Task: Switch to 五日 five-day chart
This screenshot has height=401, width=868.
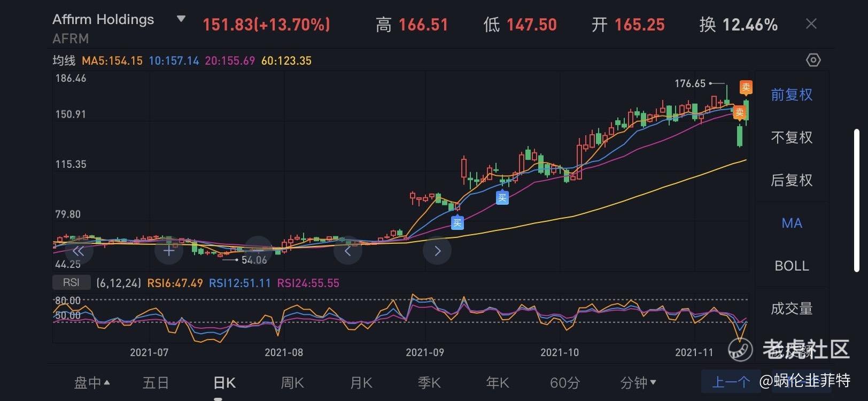Action: point(156,383)
